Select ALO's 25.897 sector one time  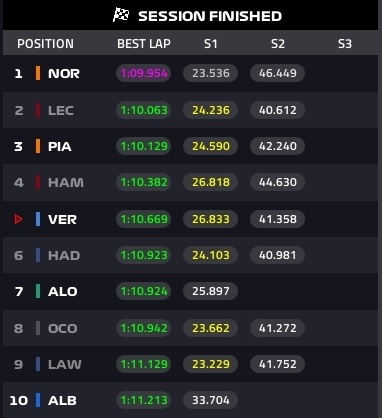tap(211, 291)
